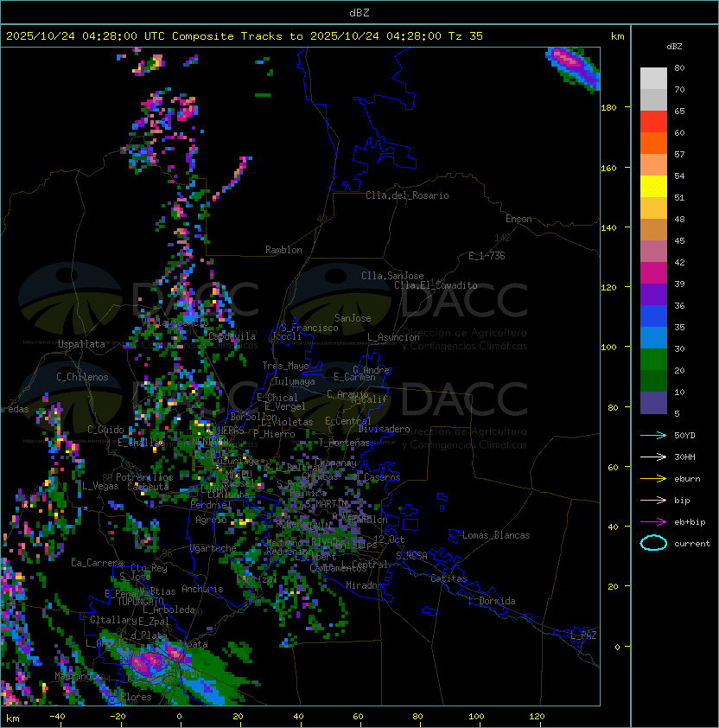This screenshot has width=719, height=728.
Task: Click the 'Tulumaya' map label
Action: (x=295, y=381)
